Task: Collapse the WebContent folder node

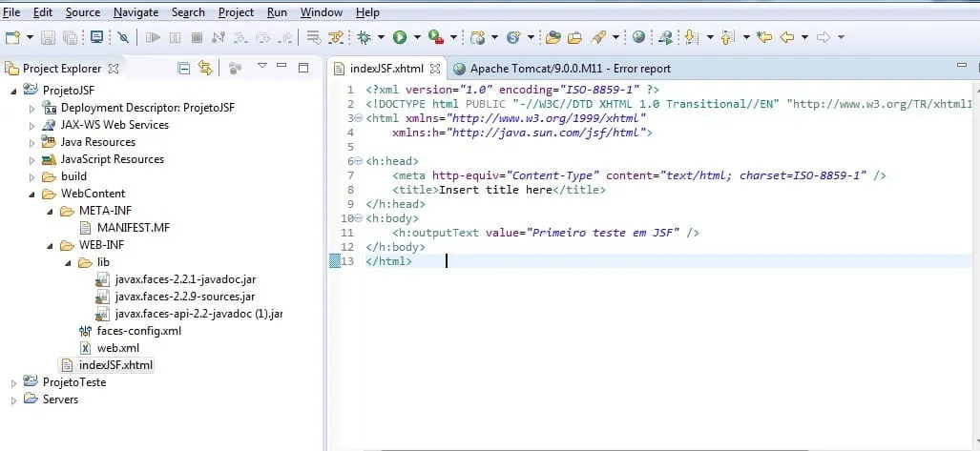Action: pyautogui.click(x=32, y=195)
